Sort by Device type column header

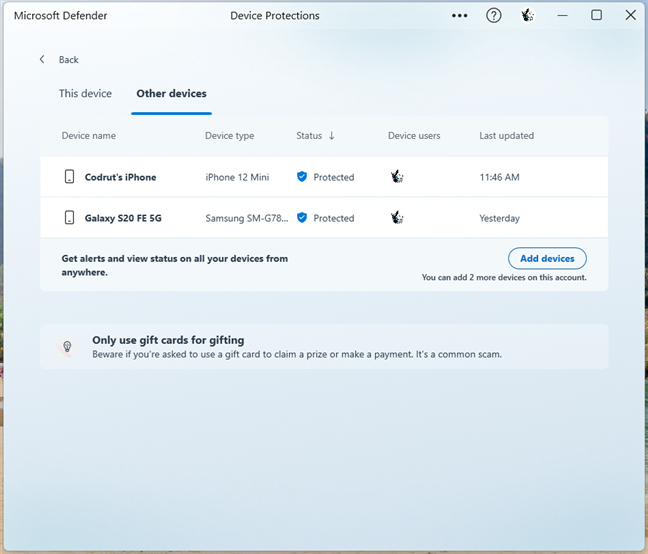pos(229,136)
